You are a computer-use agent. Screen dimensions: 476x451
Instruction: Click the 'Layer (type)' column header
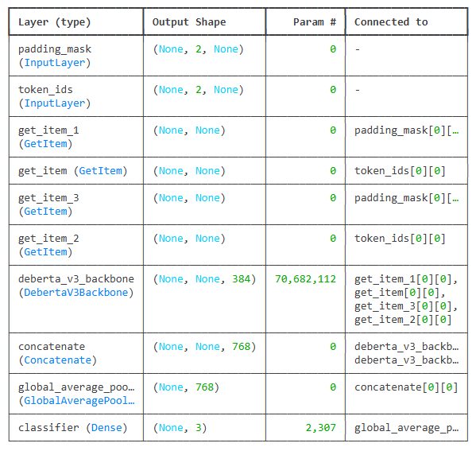(55, 22)
